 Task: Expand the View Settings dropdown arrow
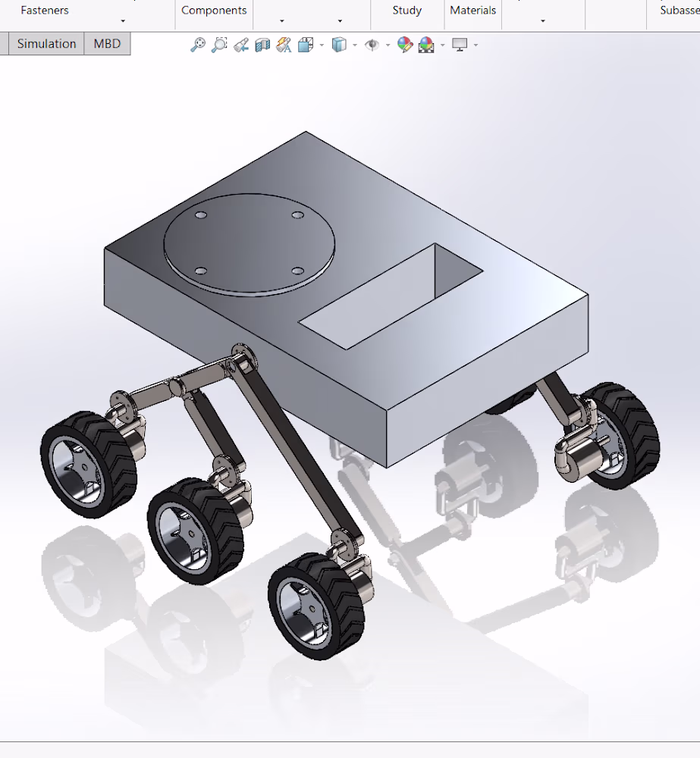(476, 45)
